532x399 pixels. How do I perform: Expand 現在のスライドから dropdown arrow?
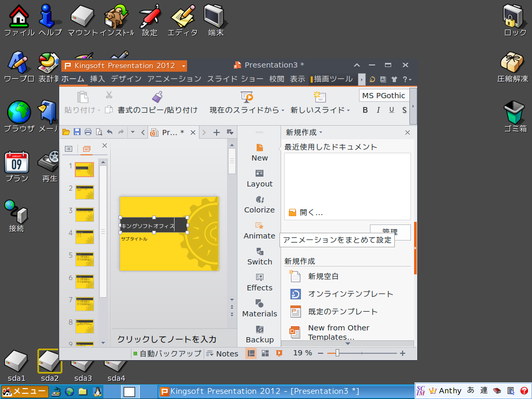(283, 110)
